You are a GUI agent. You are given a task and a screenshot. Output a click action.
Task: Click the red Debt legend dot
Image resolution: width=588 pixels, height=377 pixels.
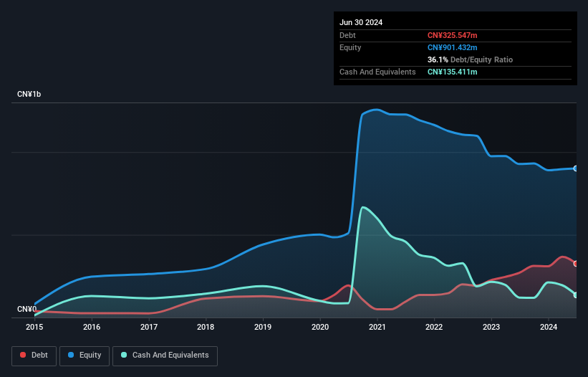click(x=23, y=355)
